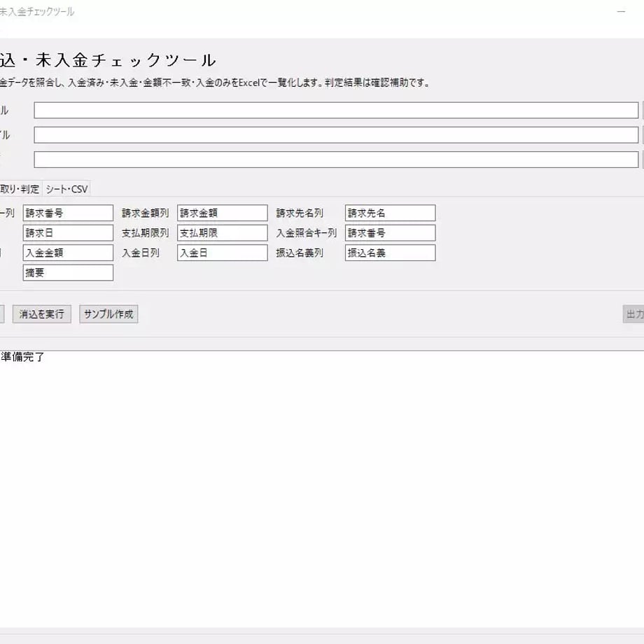Edit the 入金照合キー列 field containing 請求番号
This screenshot has width=644, height=644.
click(390, 233)
